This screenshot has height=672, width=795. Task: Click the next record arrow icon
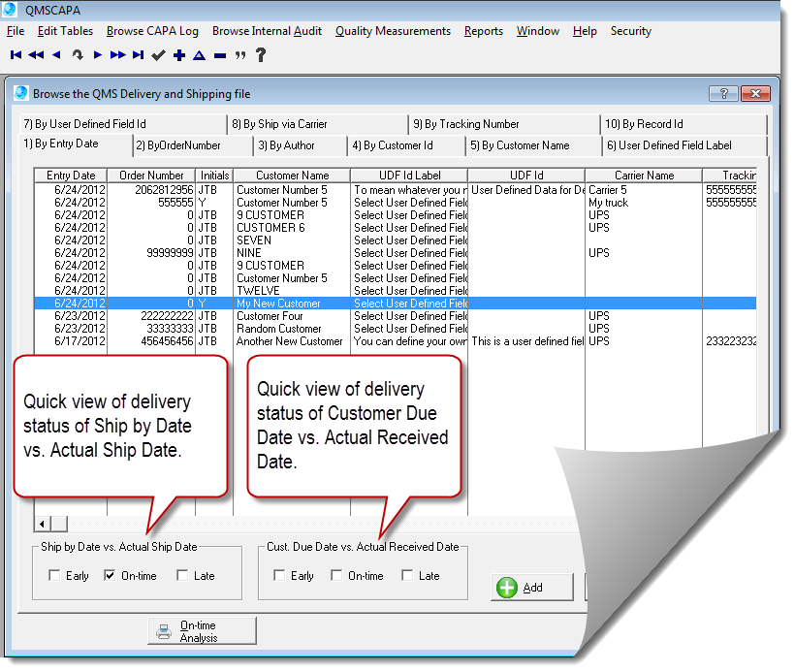click(98, 55)
